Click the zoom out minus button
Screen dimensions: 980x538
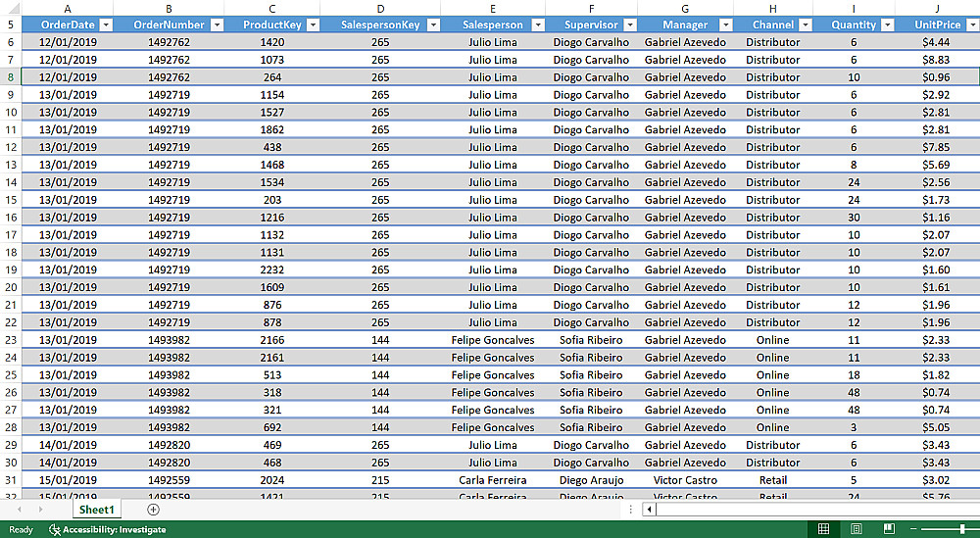[913, 529]
